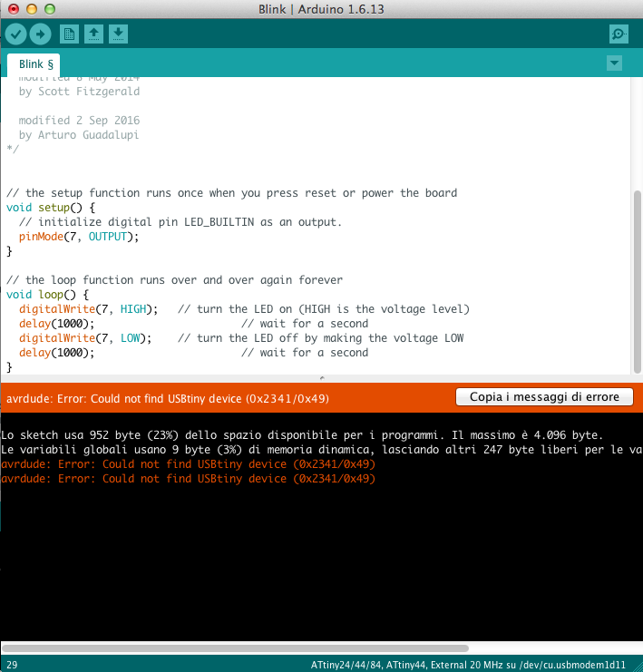The image size is (643, 672).
Task: Click the ATtiny24/44/84 board info in status bar
Action: pos(468,665)
